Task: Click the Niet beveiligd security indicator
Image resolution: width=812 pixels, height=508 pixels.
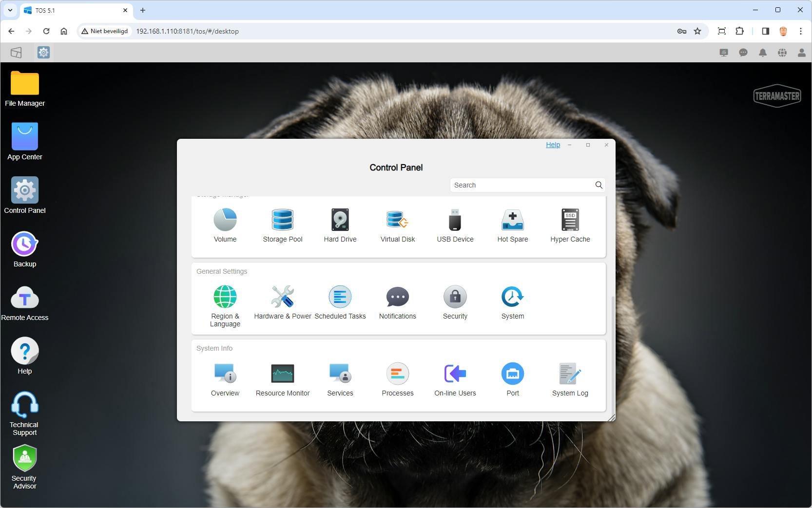Action: pos(105,31)
